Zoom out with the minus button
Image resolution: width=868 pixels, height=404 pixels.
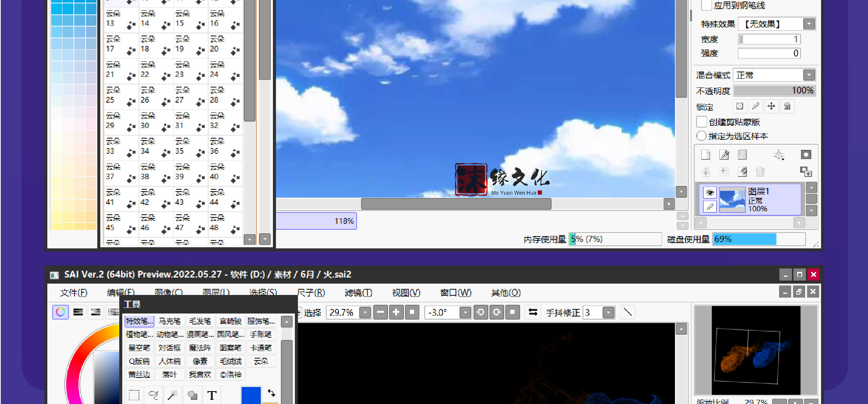pyautogui.click(x=380, y=312)
